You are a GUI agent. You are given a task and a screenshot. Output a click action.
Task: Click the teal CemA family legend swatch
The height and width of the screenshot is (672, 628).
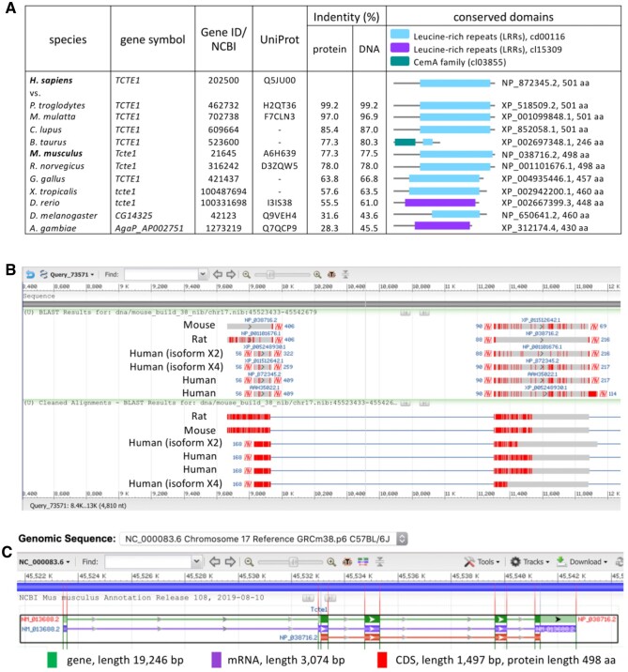coord(400,60)
